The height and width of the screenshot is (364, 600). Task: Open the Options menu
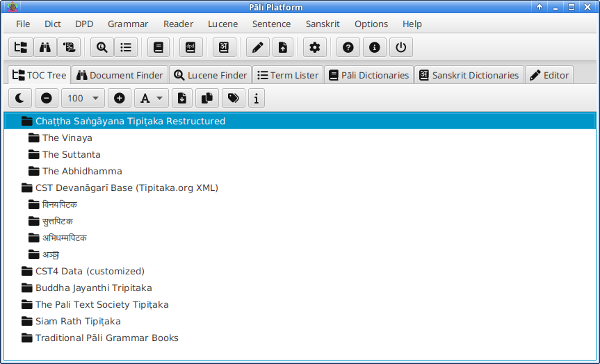coord(371,24)
